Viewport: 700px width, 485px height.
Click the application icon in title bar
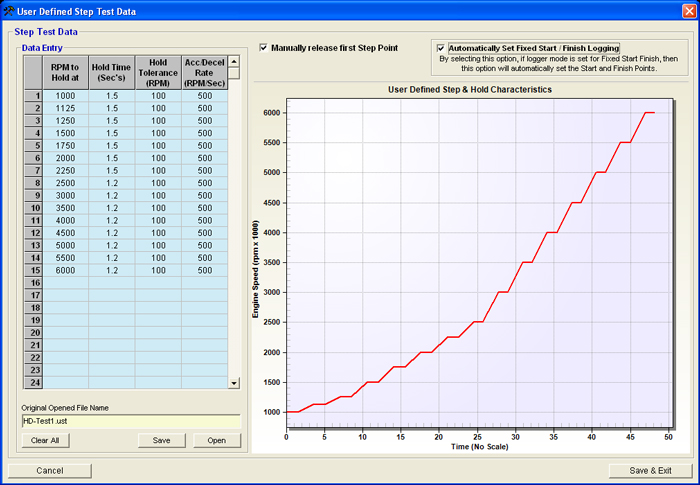coord(9,10)
